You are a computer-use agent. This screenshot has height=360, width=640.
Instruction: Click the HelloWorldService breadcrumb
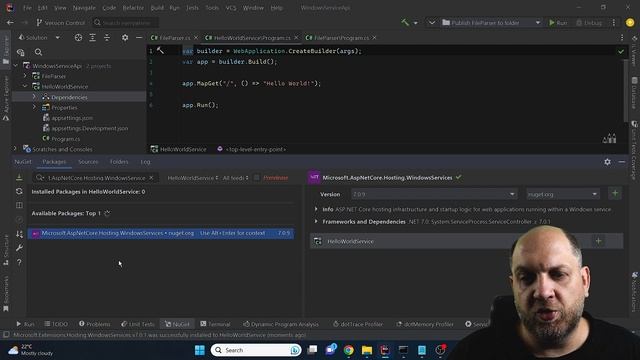click(179, 149)
